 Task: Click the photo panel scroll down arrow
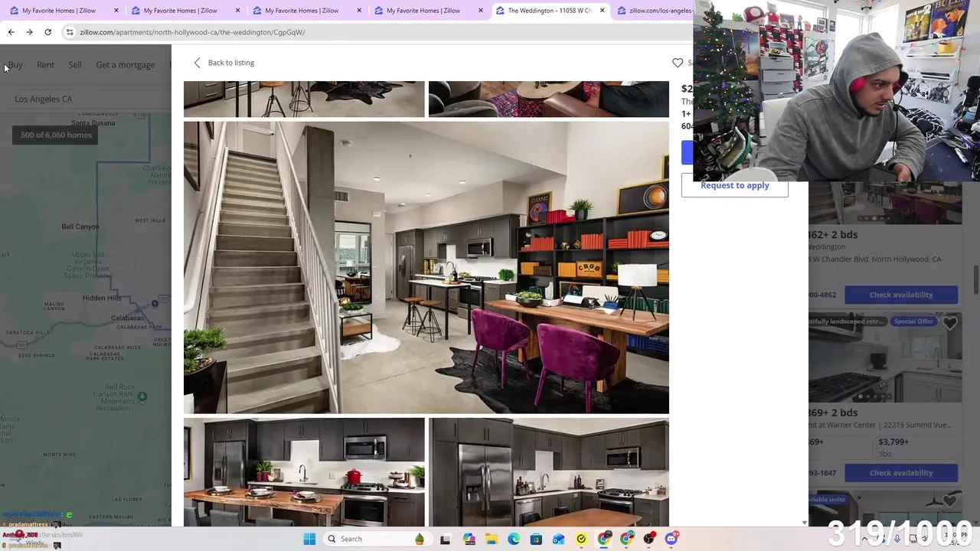click(x=804, y=523)
